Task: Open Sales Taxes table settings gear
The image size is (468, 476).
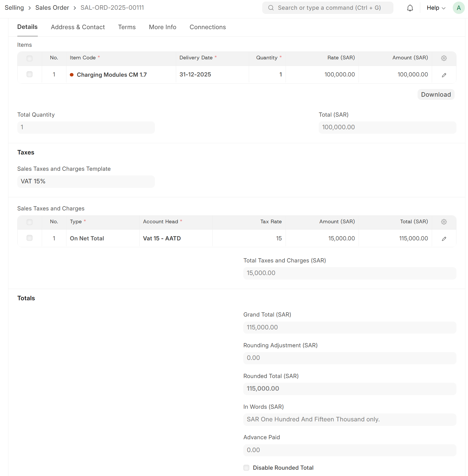Action: tap(444, 222)
